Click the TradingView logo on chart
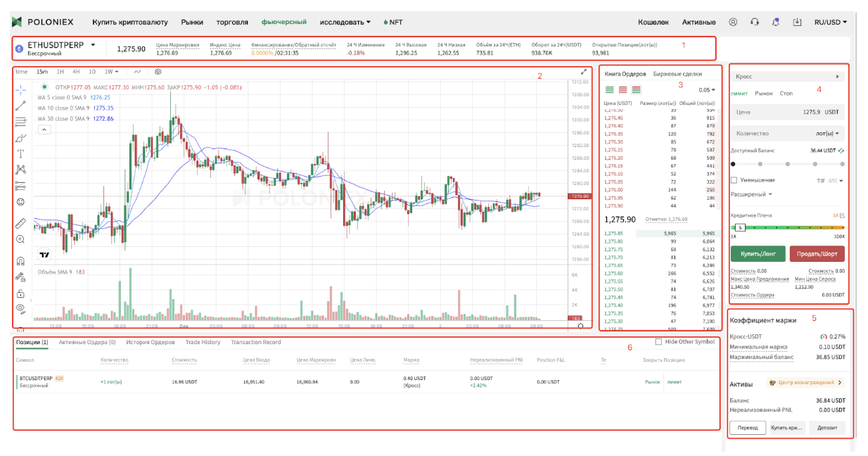 [x=45, y=255]
